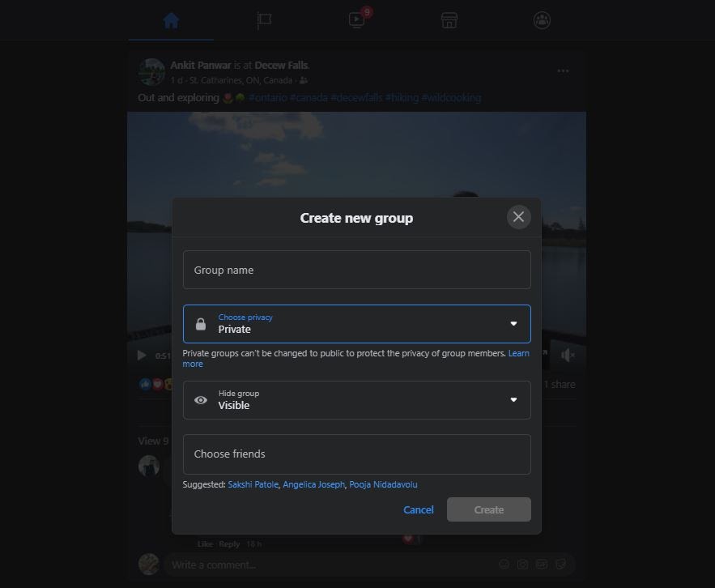The image size is (715, 588).
Task: Add suggested friend Pooja Nidadavolu
Action: click(x=383, y=484)
